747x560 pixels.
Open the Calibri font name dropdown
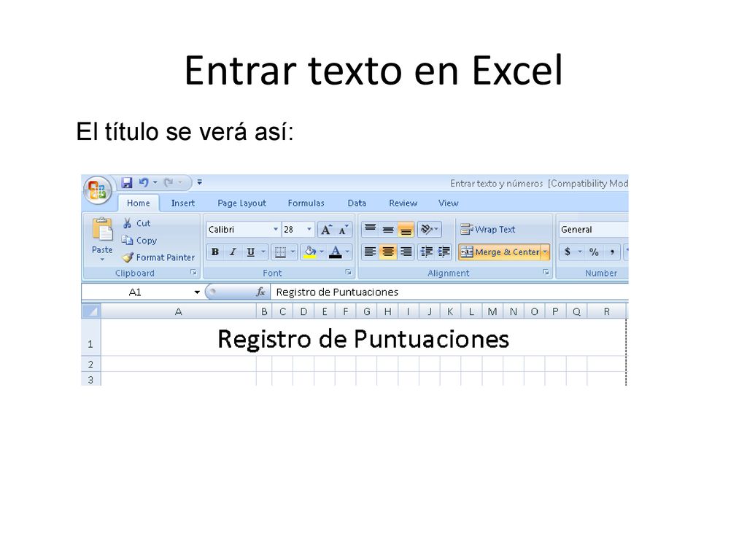pyautogui.click(x=275, y=230)
